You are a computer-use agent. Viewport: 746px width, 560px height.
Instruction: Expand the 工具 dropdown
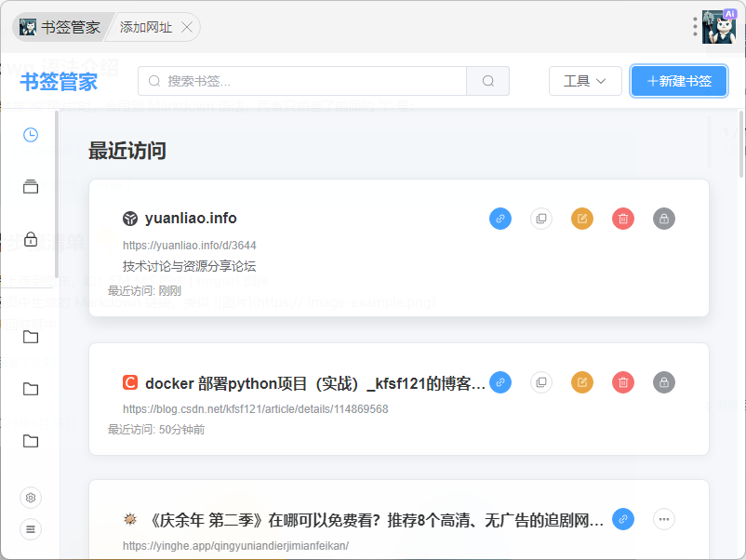coord(585,81)
